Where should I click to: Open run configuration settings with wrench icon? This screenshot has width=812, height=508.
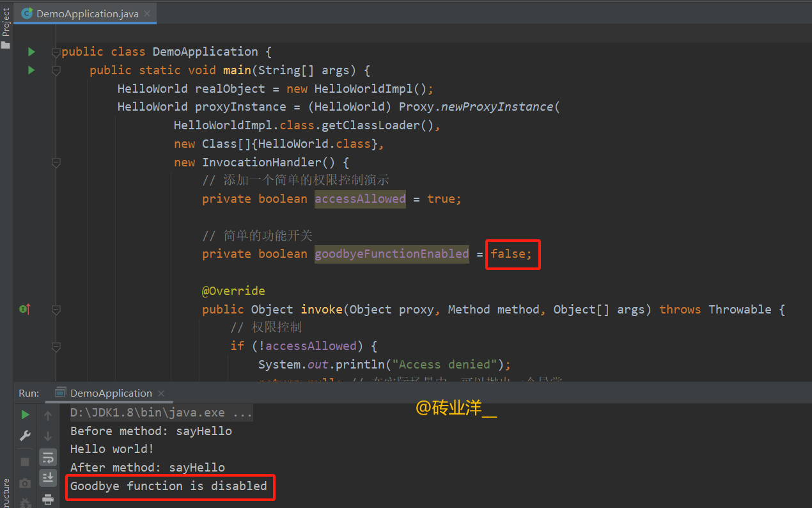[x=25, y=436]
